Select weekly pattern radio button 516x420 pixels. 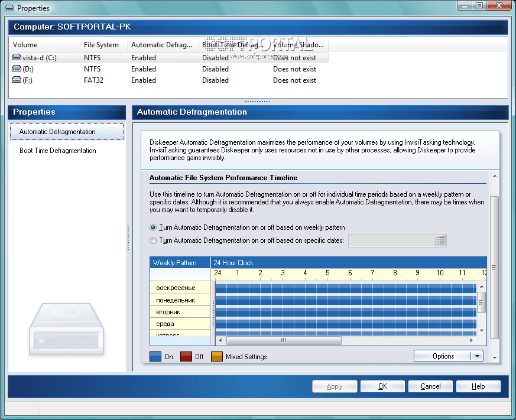[154, 227]
